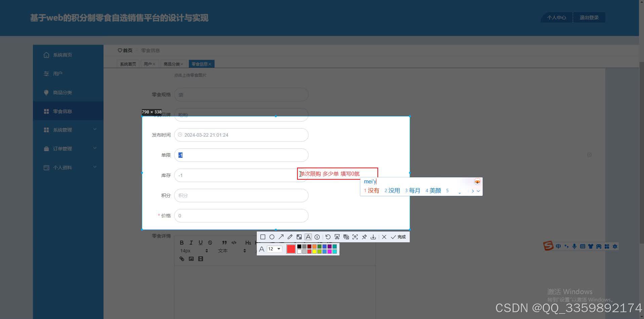Expand the 订单管理 sidebar menu
Image resolution: width=644 pixels, height=319 pixels.
[x=68, y=149]
